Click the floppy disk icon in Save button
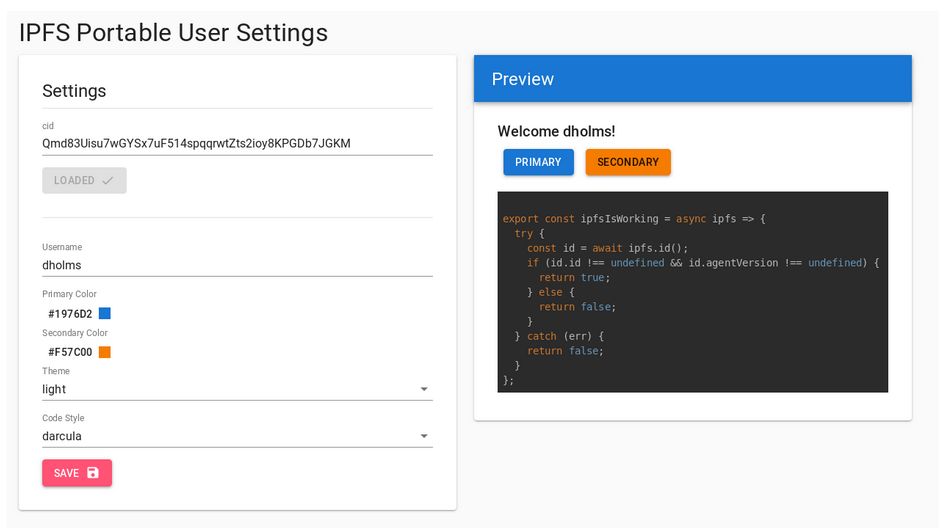 [93, 473]
